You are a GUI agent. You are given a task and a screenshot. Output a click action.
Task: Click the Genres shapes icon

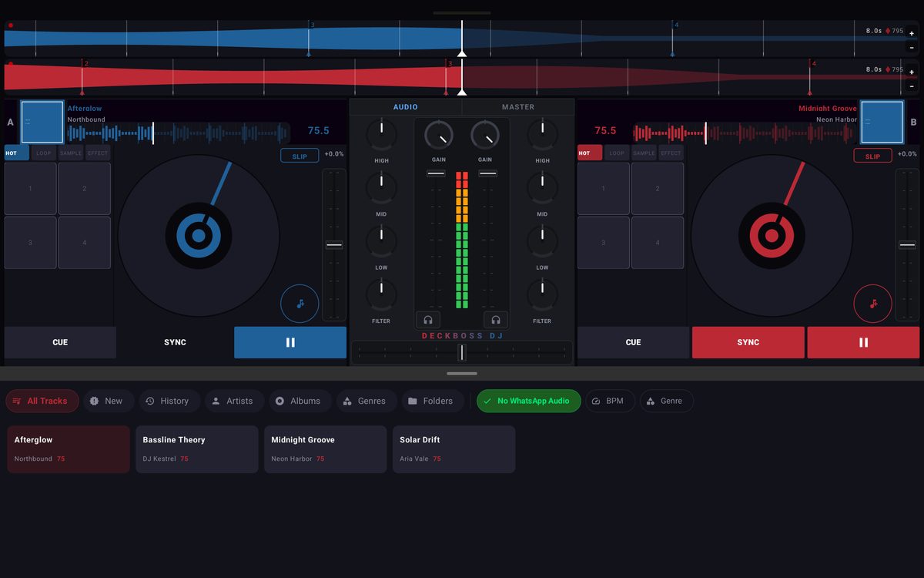(347, 401)
